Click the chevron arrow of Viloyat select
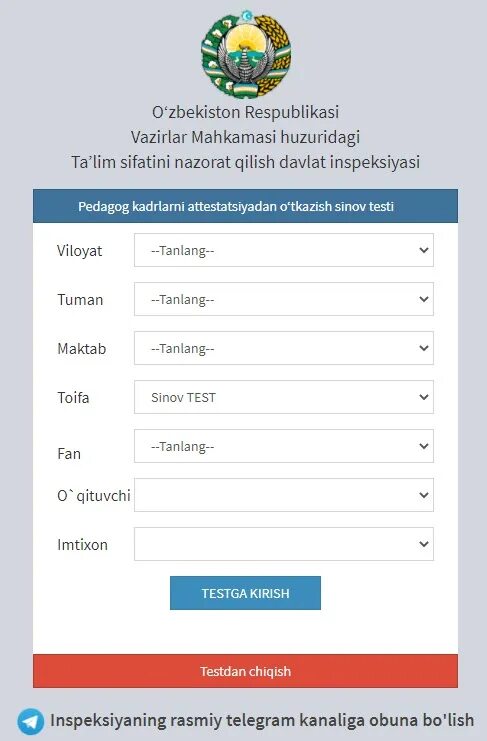This screenshot has width=487, height=741. (x=424, y=250)
